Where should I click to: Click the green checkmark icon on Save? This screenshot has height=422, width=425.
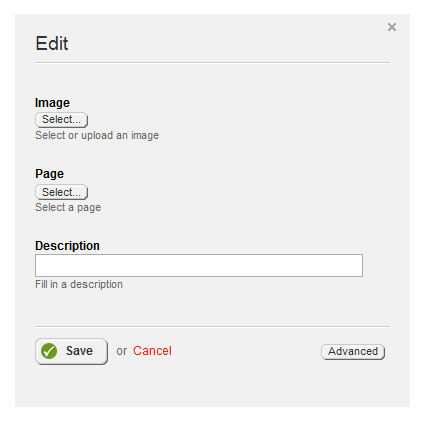click(x=49, y=351)
